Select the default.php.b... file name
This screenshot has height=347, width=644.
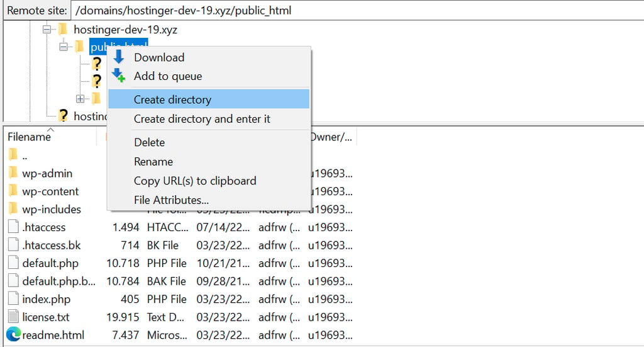[58, 282]
